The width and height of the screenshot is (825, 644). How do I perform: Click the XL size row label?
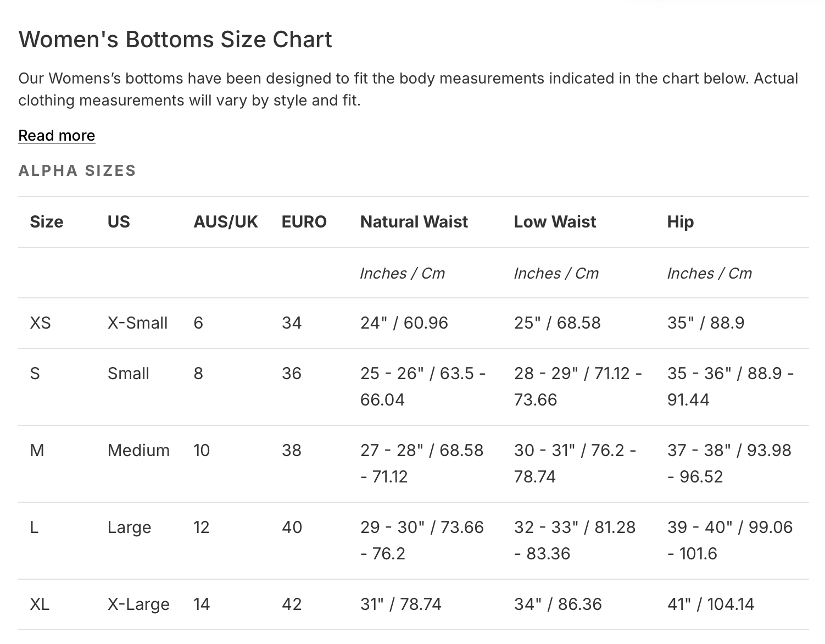(x=40, y=604)
